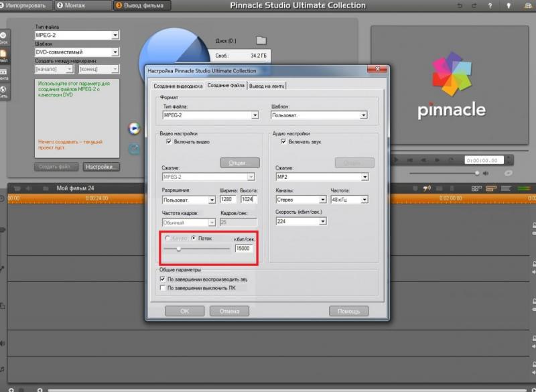Click the OK button in settings dialog
536x392 pixels.
point(185,311)
